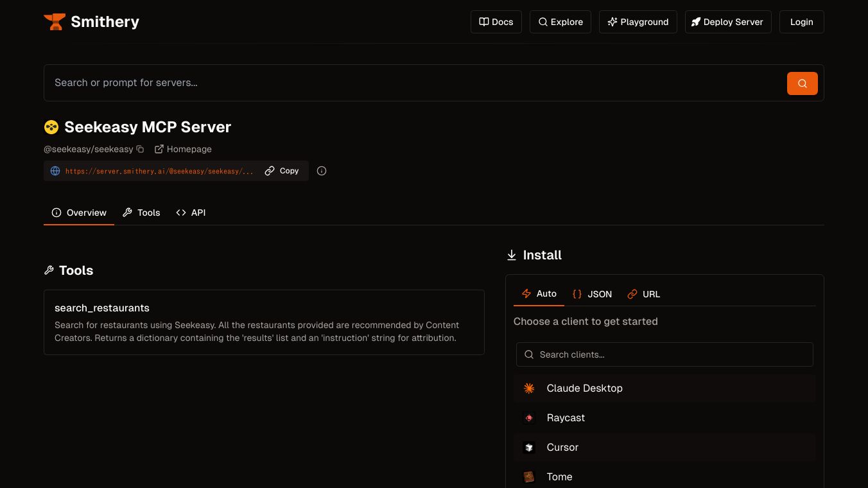Image resolution: width=868 pixels, height=488 pixels.
Task: Switch to the URL install tab
Action: tap(644, 294)
